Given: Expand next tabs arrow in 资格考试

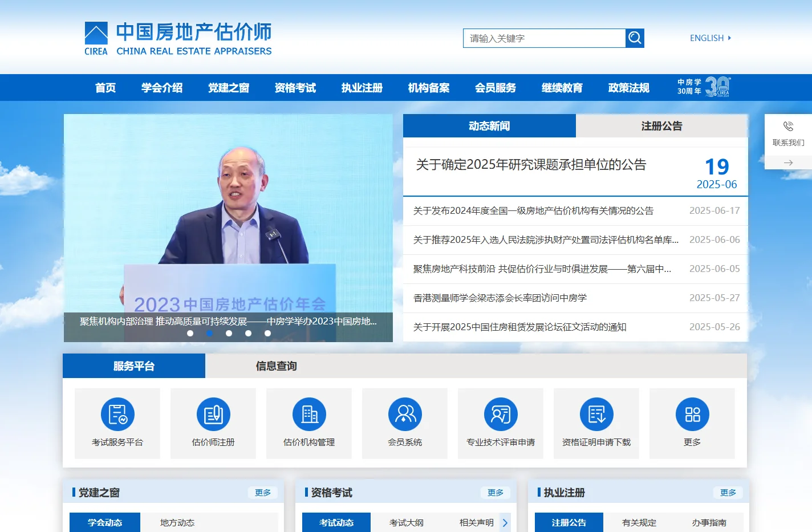Looking at the screenshot, I should coord(505,522).
